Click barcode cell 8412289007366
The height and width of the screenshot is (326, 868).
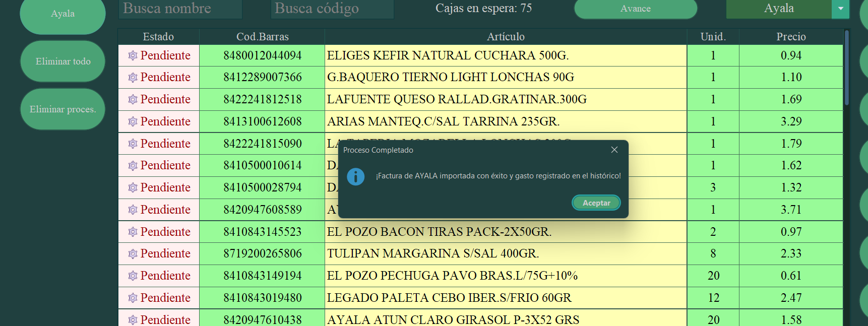(x=262, y=78)
